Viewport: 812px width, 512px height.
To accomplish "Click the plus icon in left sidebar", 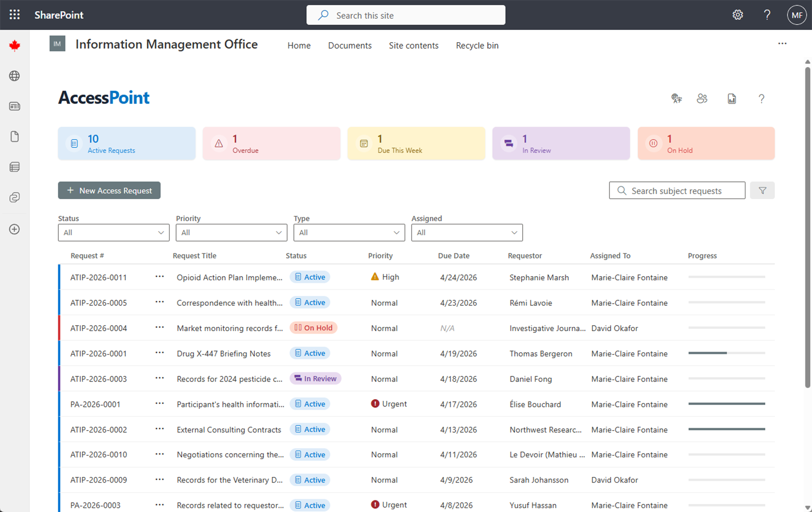I will 14,229.
